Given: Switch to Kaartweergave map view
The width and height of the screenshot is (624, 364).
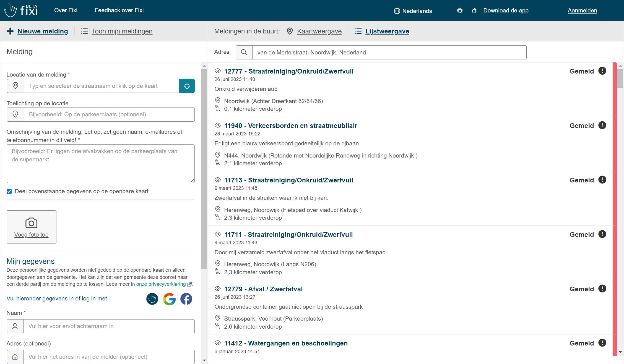Looking at the screenshot, I should 319,31.
